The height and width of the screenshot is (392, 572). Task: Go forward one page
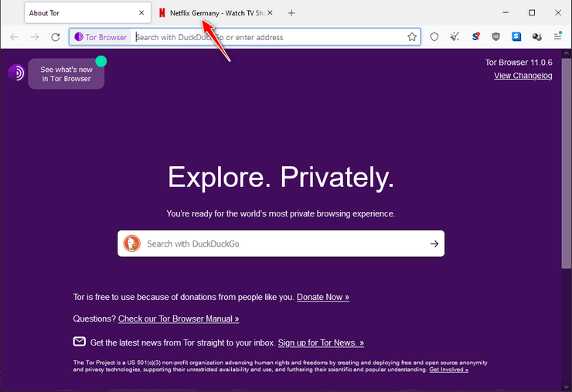coord(35,37)
